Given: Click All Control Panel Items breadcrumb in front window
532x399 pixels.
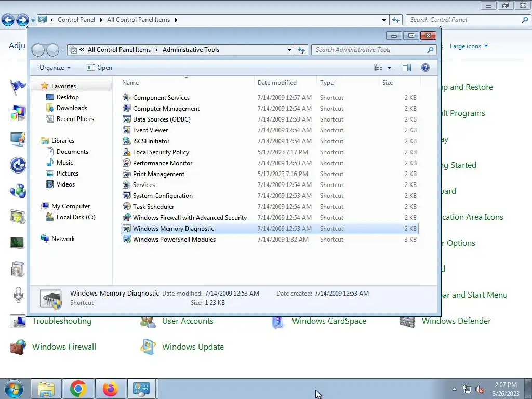Looking at the screenshot, I should (x=119, y=50).
